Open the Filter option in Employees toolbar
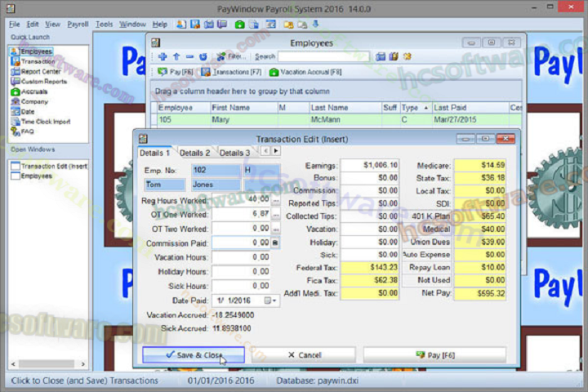 click(231, 56)
